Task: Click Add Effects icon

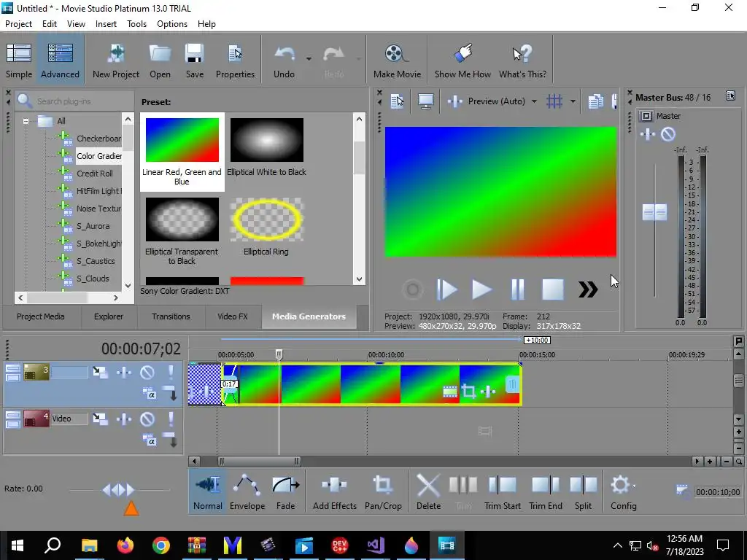Action: click(x=334, y=491)
